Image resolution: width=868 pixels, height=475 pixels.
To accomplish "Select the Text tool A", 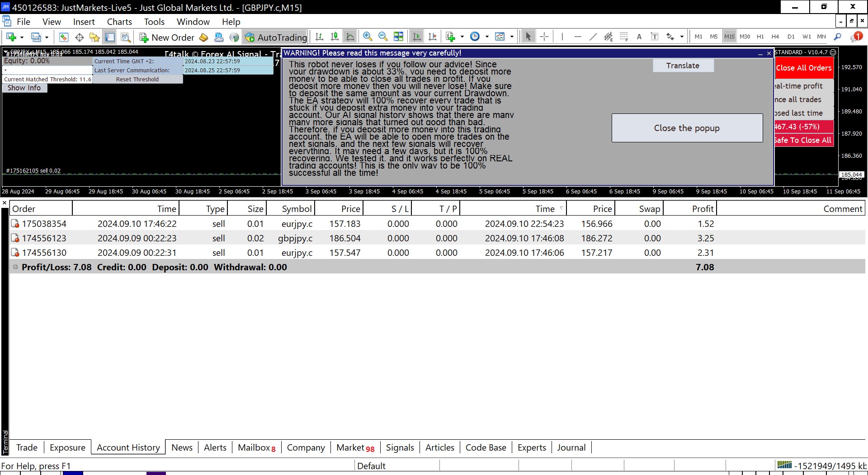I will [x=639, y=37].
